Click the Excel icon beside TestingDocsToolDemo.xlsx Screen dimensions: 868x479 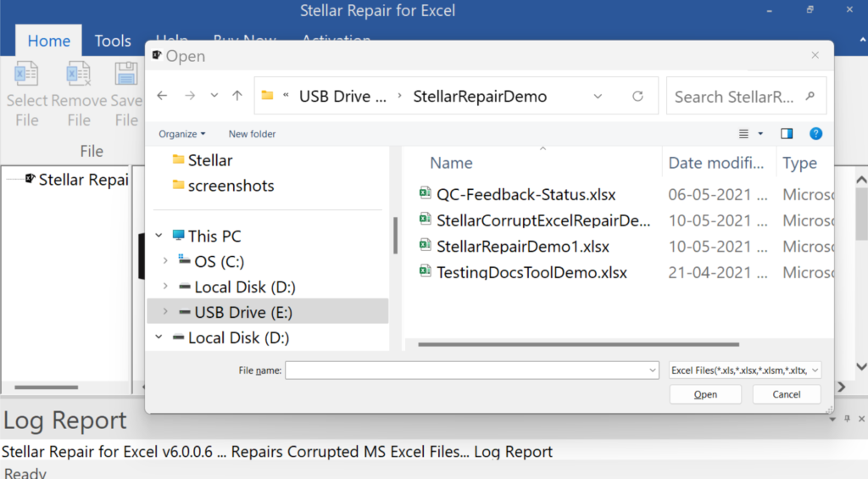[x=426, y=271]
